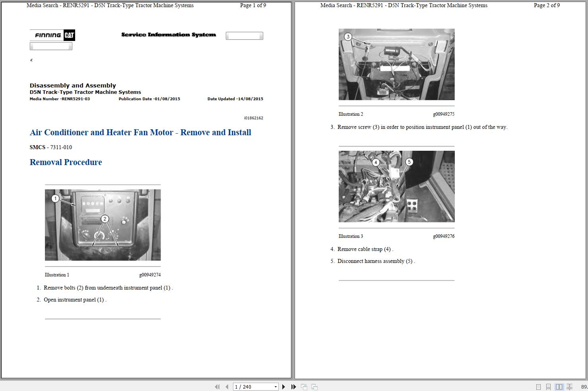Click the Removal Procedure heading
The width and height of the screenshot is (588, 391).
66,162
